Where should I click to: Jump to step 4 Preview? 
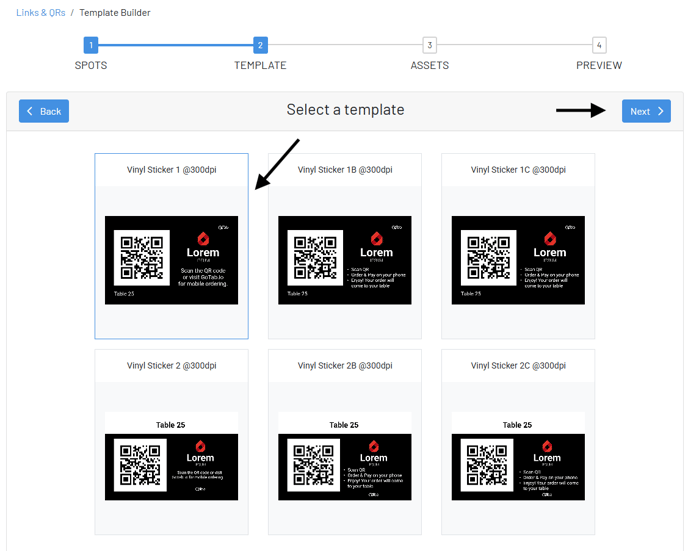pos(598,45)
